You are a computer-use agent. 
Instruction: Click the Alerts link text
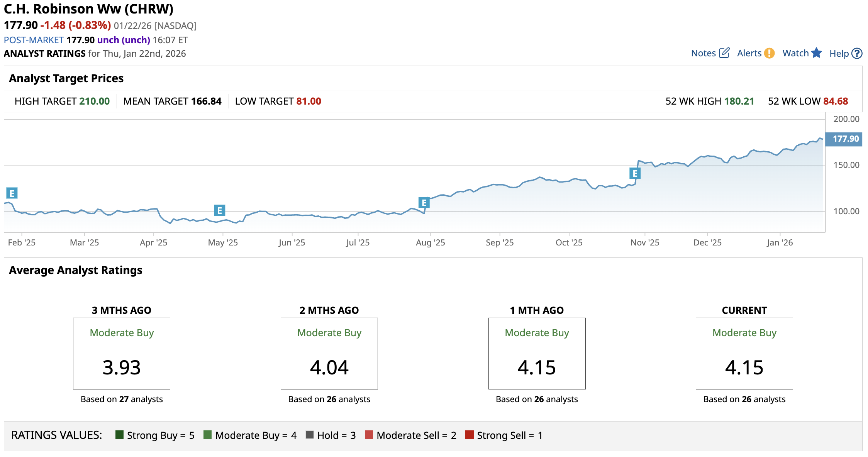(749, 53)
